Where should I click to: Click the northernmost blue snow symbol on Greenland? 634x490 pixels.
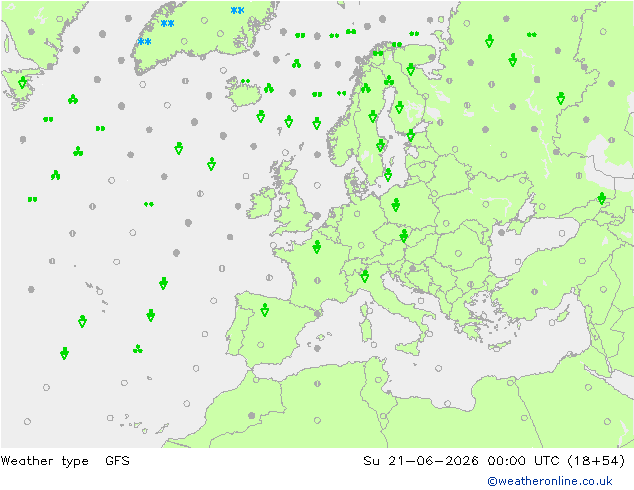pos(237,11)
